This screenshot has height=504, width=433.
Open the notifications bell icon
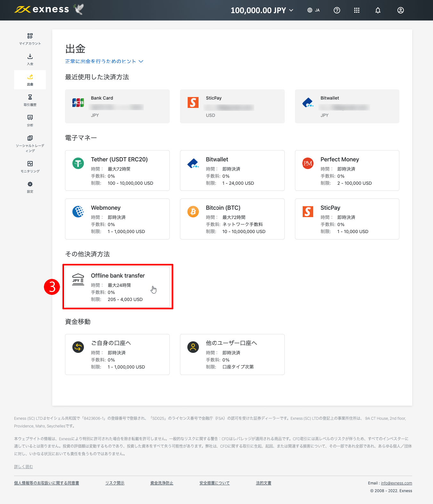[378, 10]
